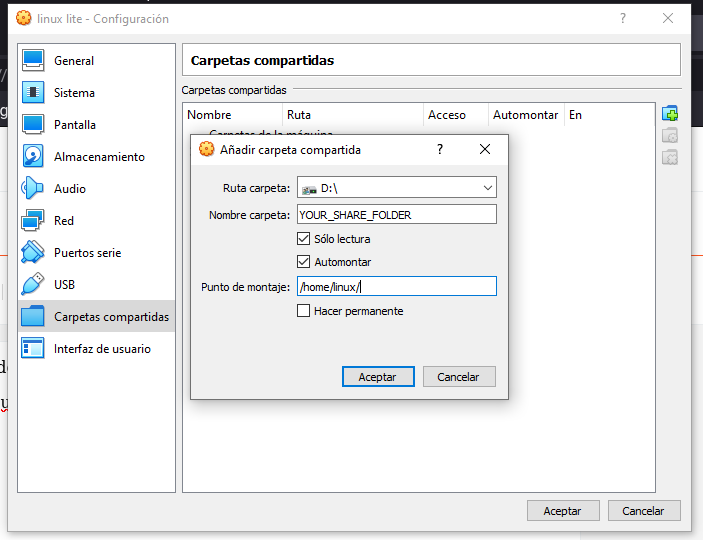Open help for the Añadir carpeta compartida dialog

(x=440, y=149)
